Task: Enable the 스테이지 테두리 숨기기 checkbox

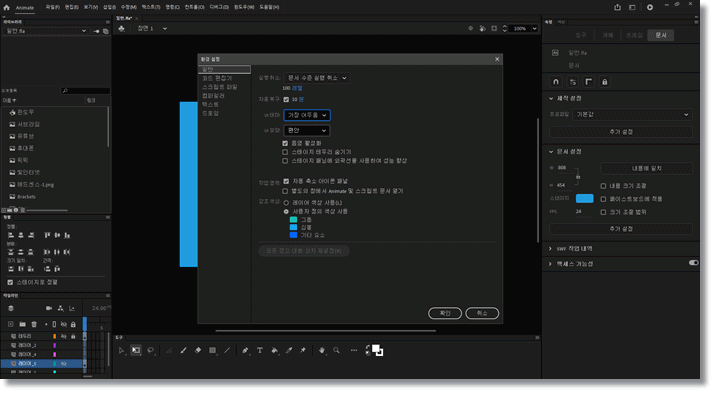Action: pos(285,152)
